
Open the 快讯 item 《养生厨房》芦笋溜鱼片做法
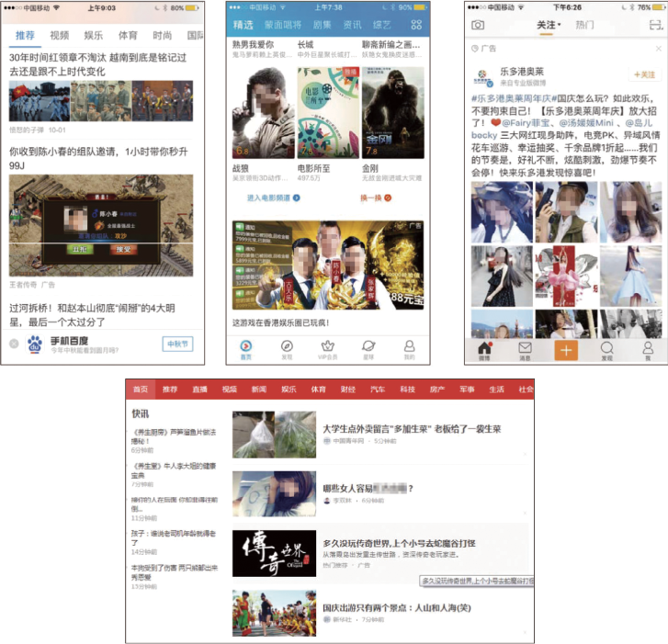click(174, 436)
